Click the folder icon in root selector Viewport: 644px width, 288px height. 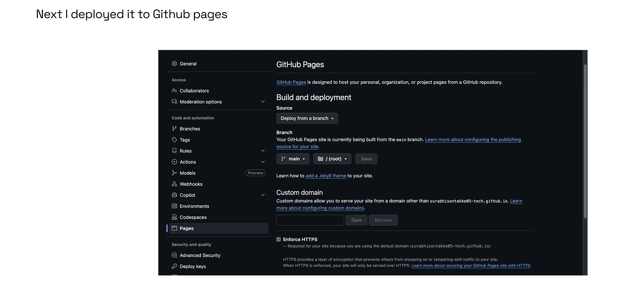point(320,159)
